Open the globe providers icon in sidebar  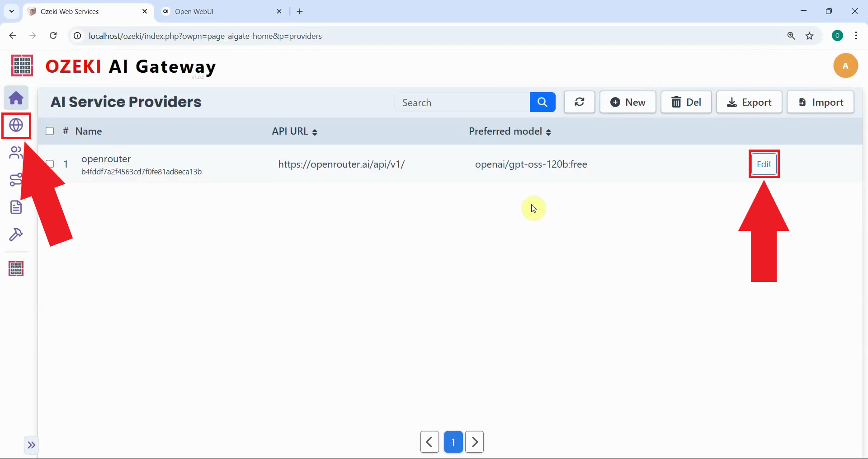click(16, 125)
